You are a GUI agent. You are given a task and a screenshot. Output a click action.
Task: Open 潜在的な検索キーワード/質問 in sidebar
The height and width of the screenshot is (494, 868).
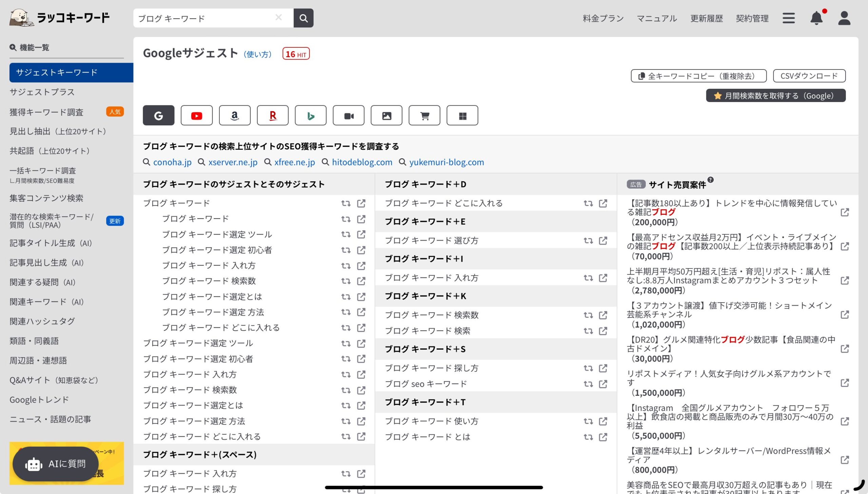click(x=52, y=221)
